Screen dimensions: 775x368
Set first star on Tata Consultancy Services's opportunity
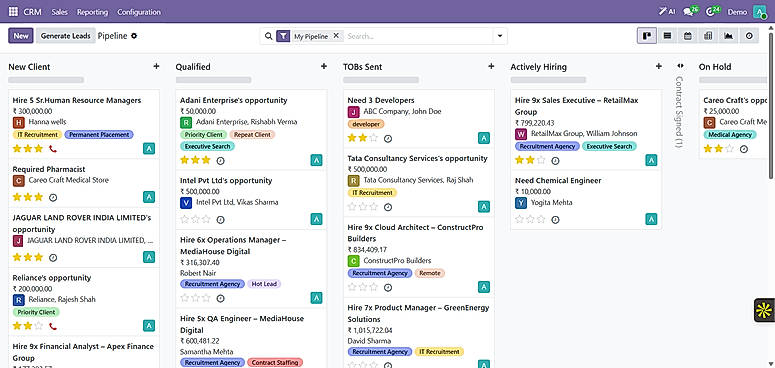coord(352,207)
